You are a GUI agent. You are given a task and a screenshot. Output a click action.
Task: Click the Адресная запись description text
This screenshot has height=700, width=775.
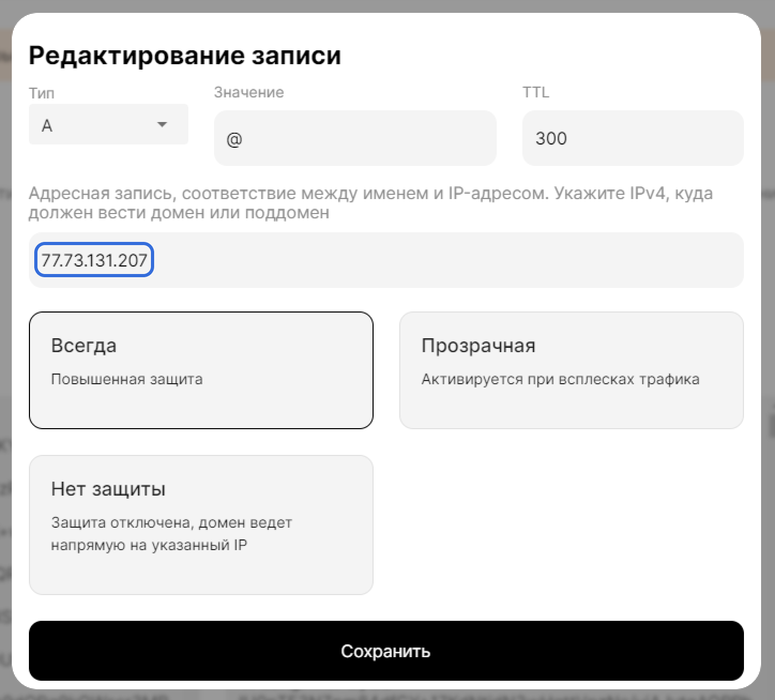click(370, 203)
